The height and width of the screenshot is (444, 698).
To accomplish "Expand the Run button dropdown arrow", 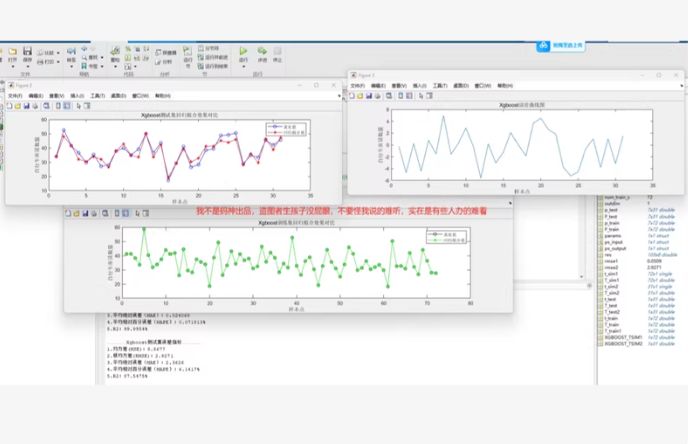I will pos(243,67).
